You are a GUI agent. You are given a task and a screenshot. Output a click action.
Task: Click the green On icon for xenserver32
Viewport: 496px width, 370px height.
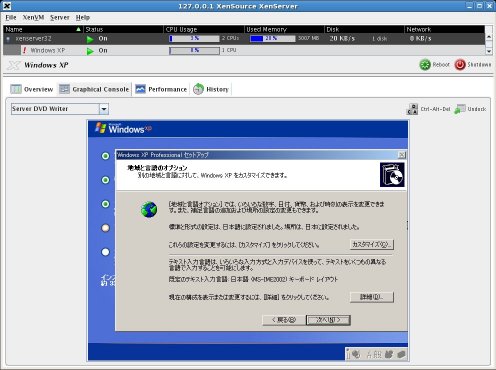(x=90, y=39)
